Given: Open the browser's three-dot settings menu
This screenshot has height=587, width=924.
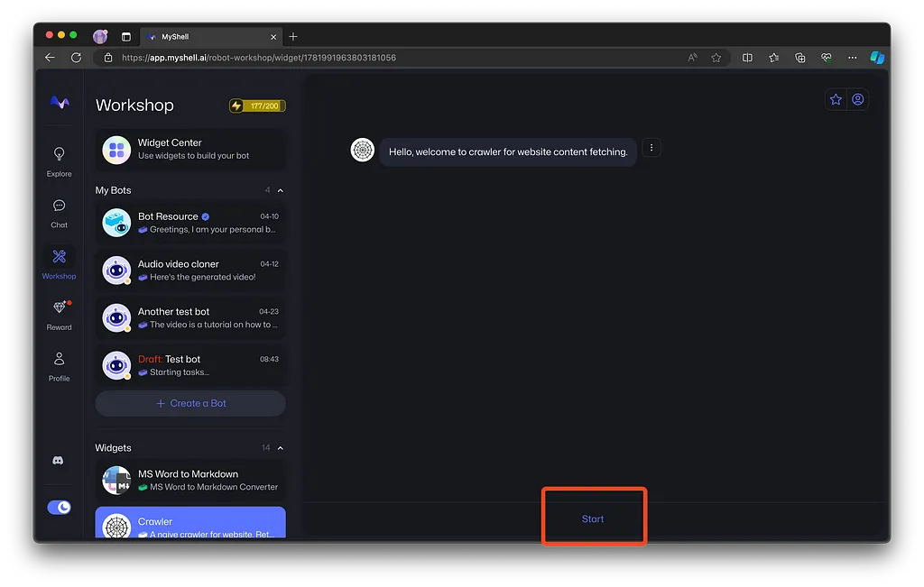Looking at the screenshot, I should pyautogui.click(x=852, y=58).
